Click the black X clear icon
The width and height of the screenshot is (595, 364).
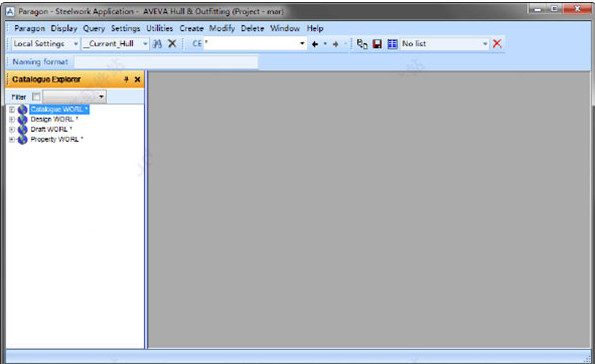click(x=172, y=43)
